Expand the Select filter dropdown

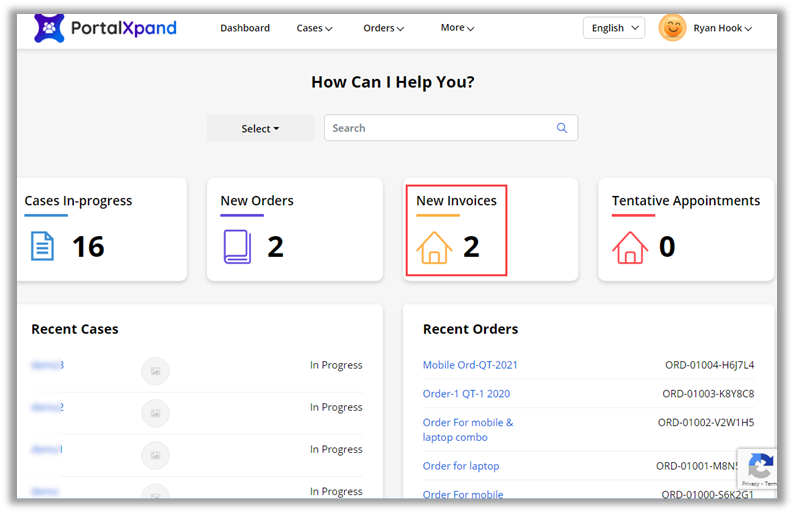260,128
